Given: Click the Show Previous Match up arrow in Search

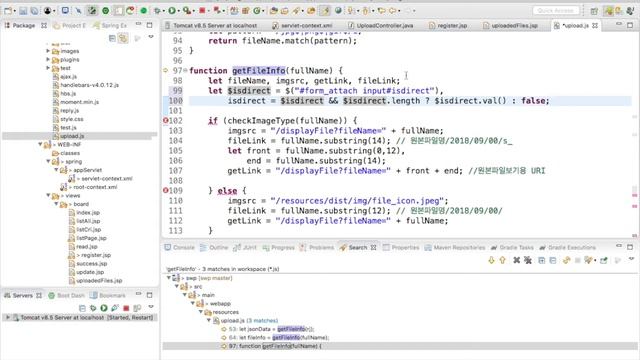Looking at the screenshot, I should pyautogui.click(x=502, y=260).
